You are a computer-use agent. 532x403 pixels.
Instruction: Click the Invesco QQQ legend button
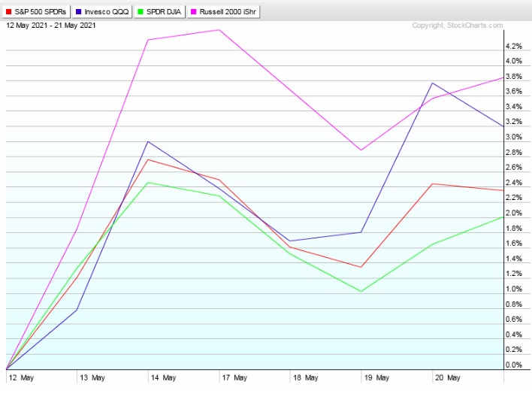pyautogui.click(x=102, y=12)
